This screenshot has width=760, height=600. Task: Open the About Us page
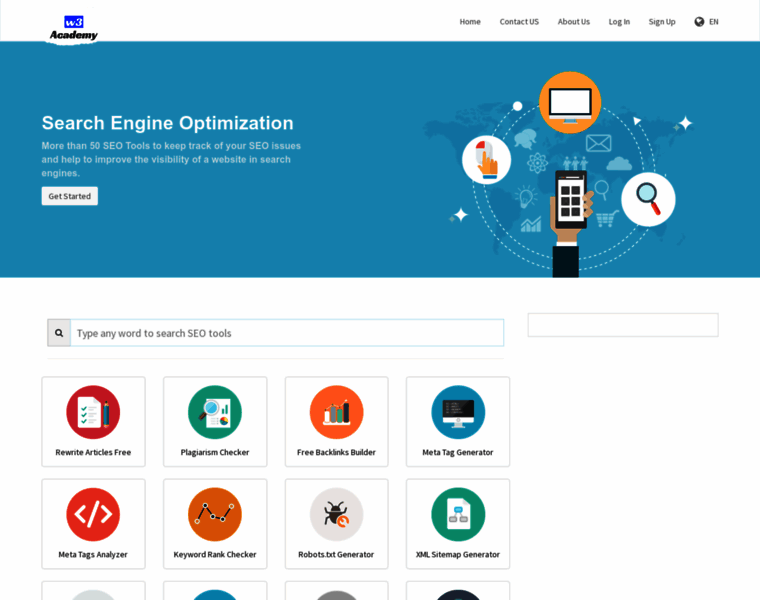pyautogui.click(x=573, y=22)
